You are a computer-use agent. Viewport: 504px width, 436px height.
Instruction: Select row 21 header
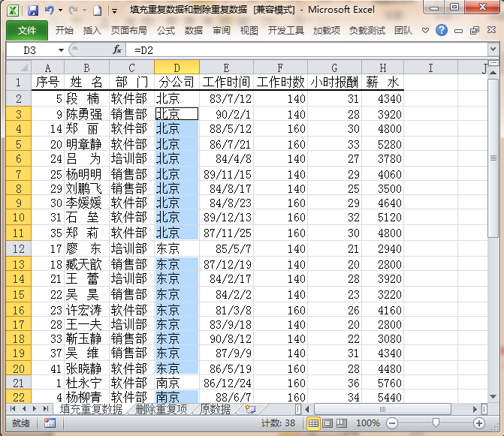point(19,383)
